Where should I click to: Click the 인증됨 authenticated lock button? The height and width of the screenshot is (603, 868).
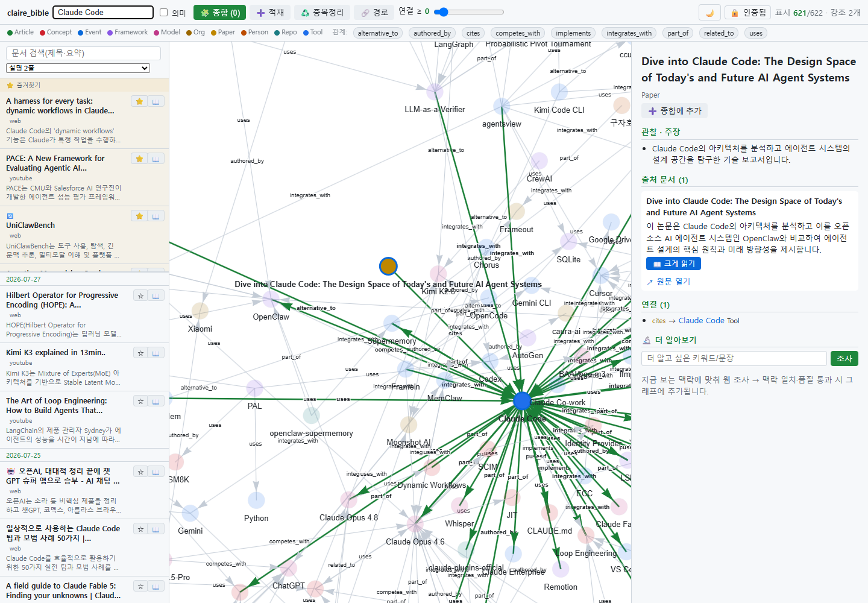pos(747,12)
